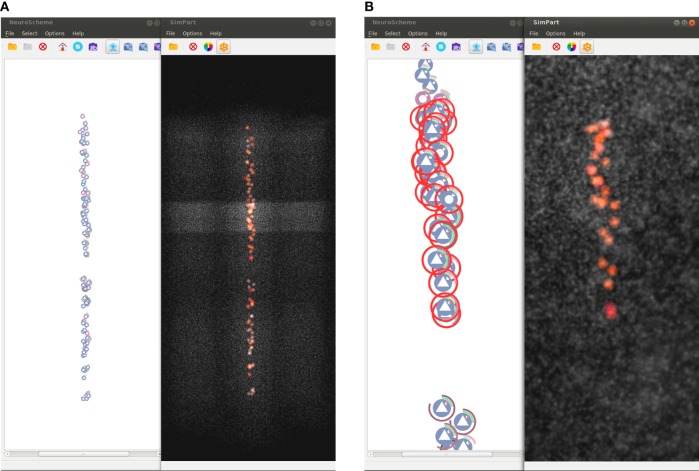The width and height of the screenshot is (699, 471).
Task: Open Options menu in panel A NeuroScheme
Action: click(x=54, y=33)
